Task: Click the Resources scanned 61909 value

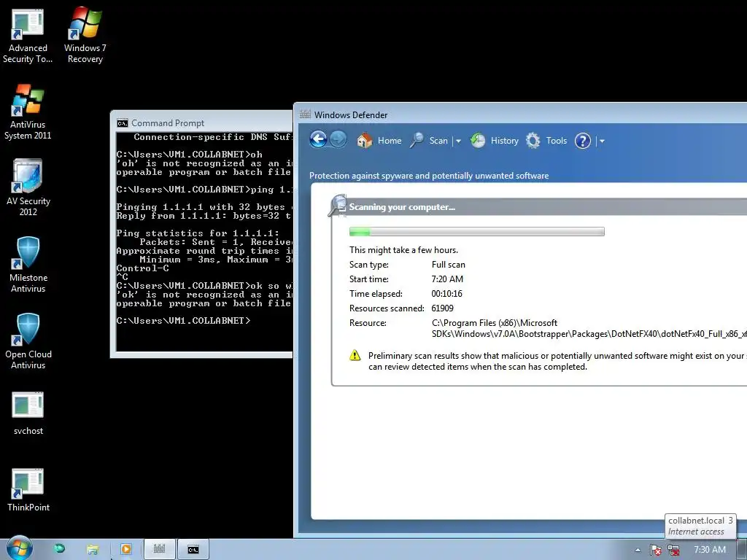Action: [x=443, y=308]
